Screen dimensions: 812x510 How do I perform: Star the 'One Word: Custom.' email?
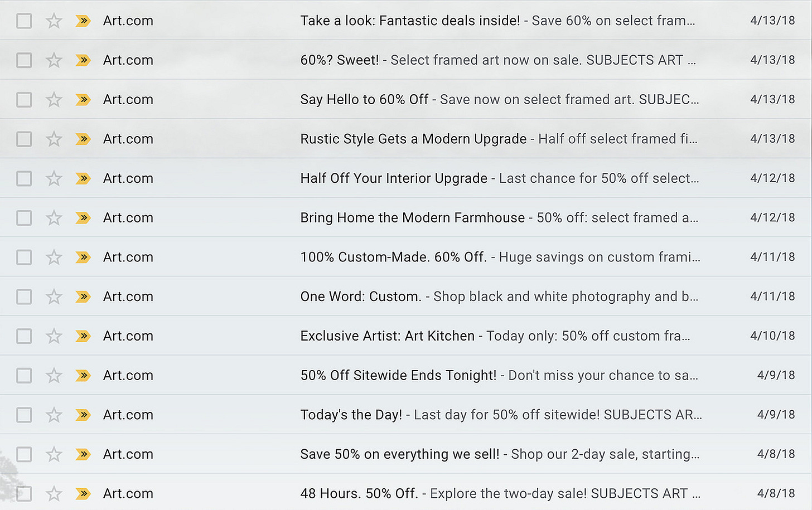54,297
